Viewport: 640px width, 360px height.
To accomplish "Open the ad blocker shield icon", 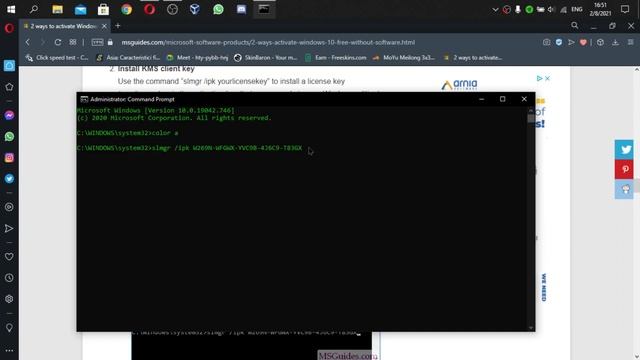I will [559, 42].
